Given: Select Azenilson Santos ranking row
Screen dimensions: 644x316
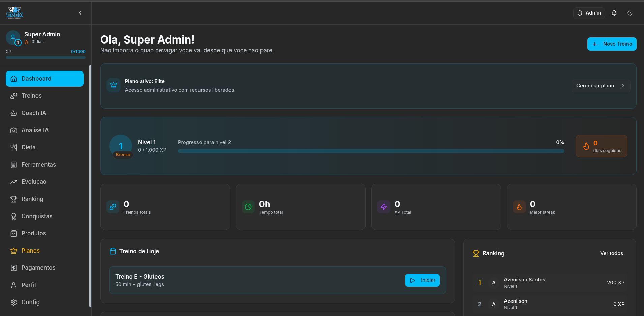Looking at the screenshot, I should click(x=550, y=283).
